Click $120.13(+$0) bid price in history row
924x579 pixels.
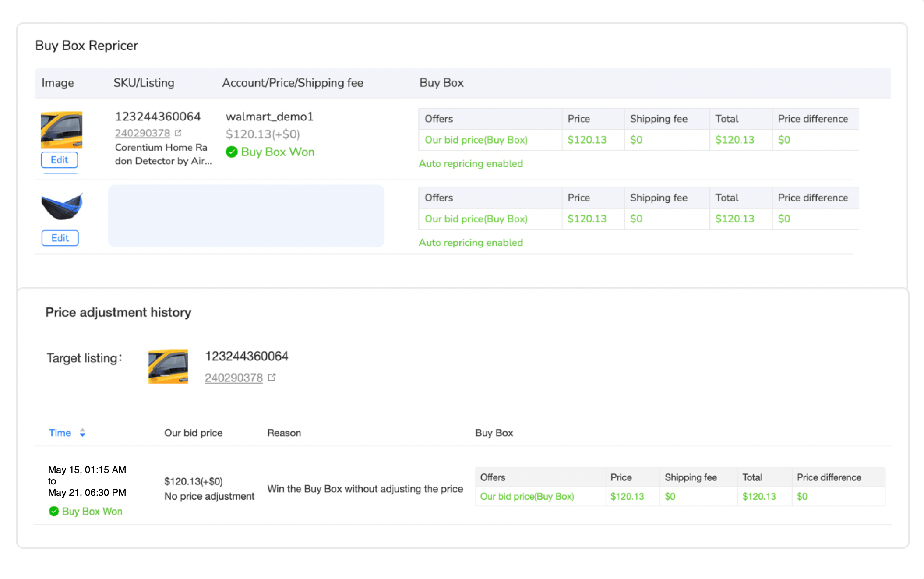click(193, 481)
